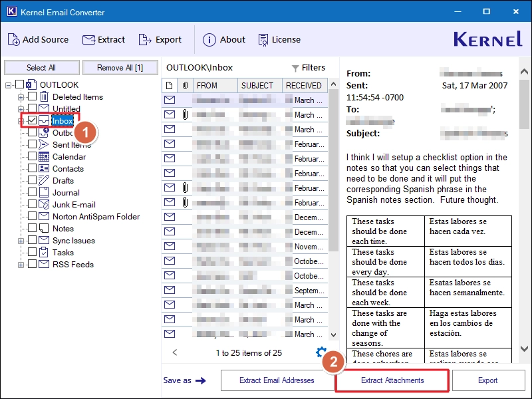The image size is (532, 399).
Task: Click email list scroll up arrow
Action: tap(334, 84)
